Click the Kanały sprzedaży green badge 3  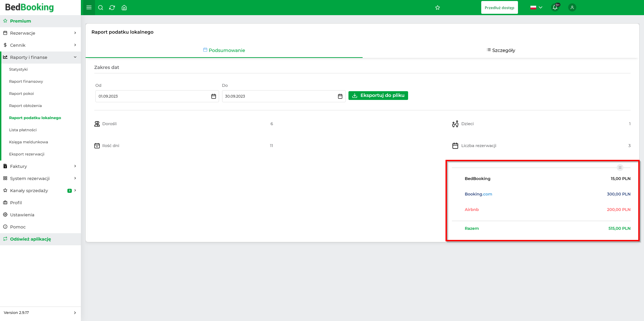point(69,191)
